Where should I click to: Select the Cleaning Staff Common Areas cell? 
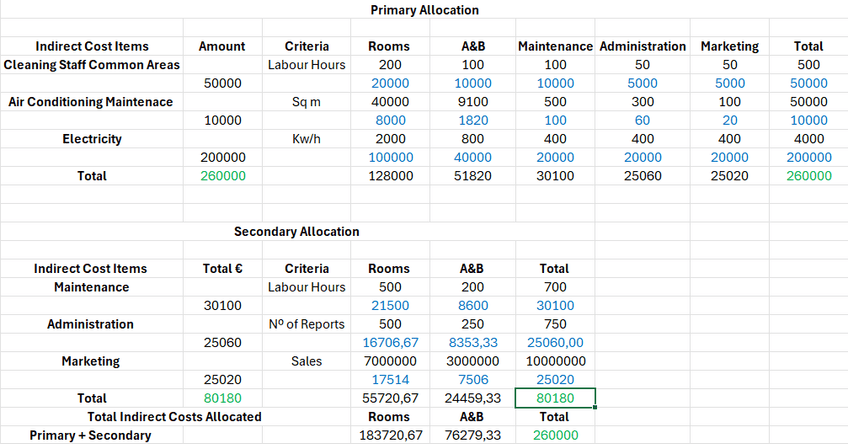[x=91, y=65]
